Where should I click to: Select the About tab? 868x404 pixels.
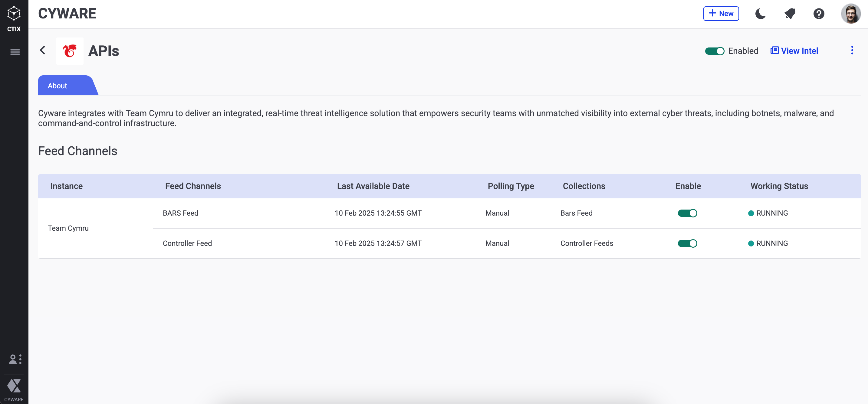click(58, 86)
